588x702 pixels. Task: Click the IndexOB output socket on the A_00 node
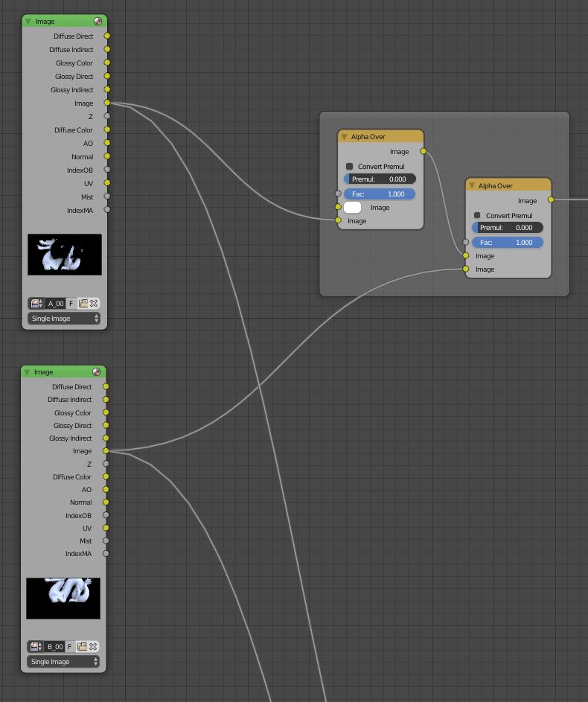click(107, 170)
